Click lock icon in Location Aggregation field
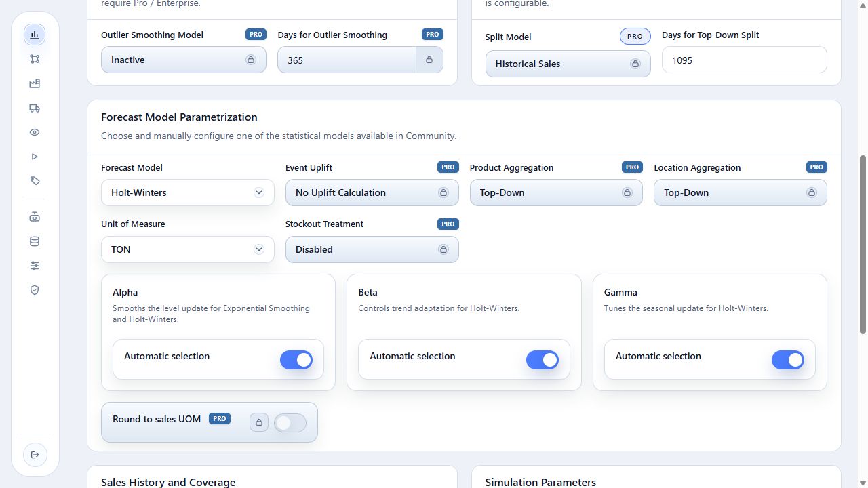The height and width of the screenshot is (488, 868). point(812,192)
